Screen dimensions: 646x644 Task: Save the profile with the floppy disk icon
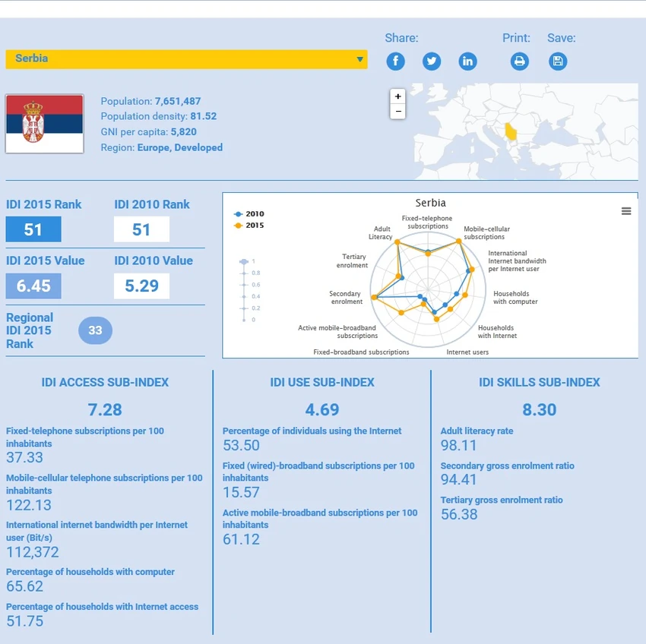coord(558,62)
